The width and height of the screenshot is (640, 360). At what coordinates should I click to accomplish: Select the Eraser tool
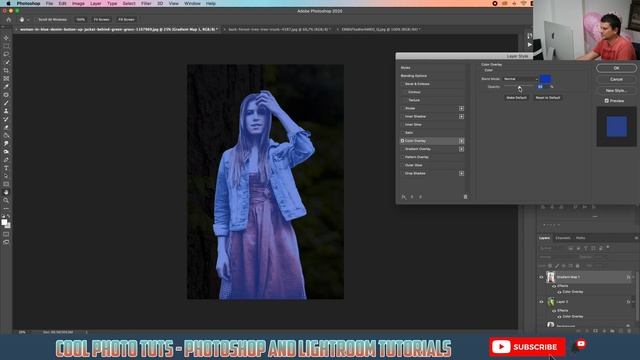click(6, 127)
